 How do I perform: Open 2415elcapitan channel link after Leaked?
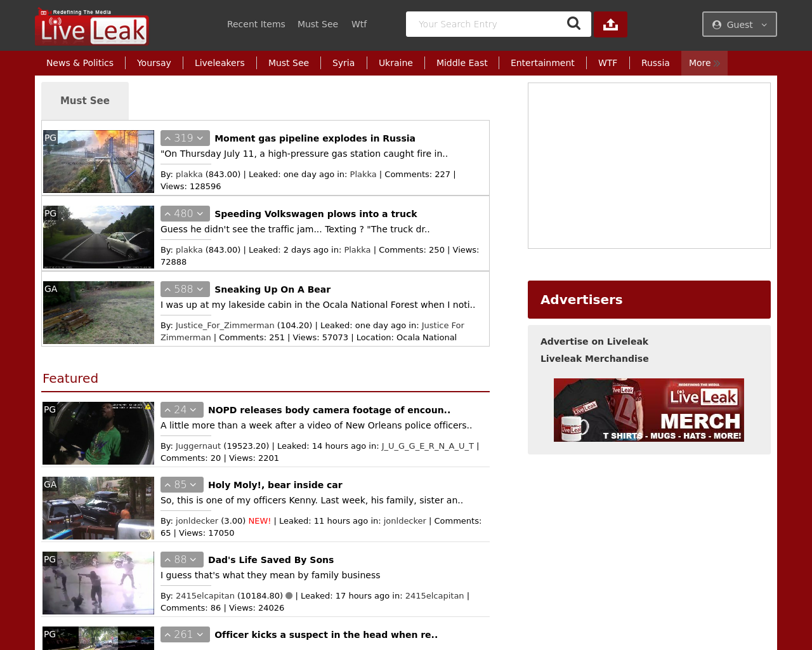pos(435,596)
